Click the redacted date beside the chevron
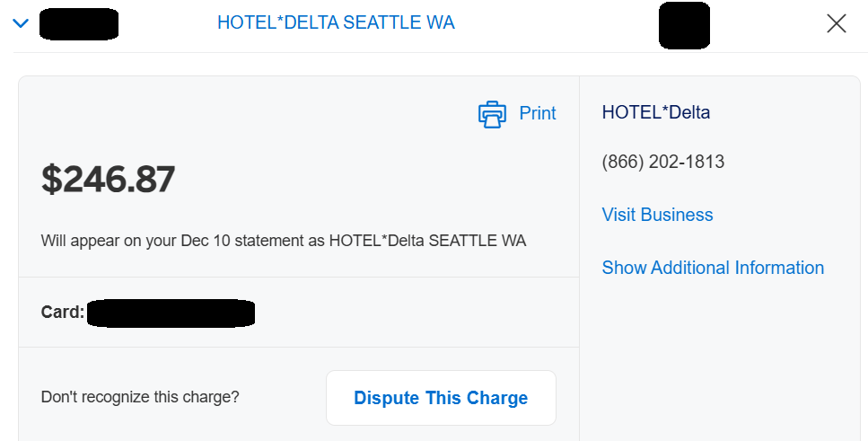The width and height of the screenshot is (868, 441). point(80,23)
